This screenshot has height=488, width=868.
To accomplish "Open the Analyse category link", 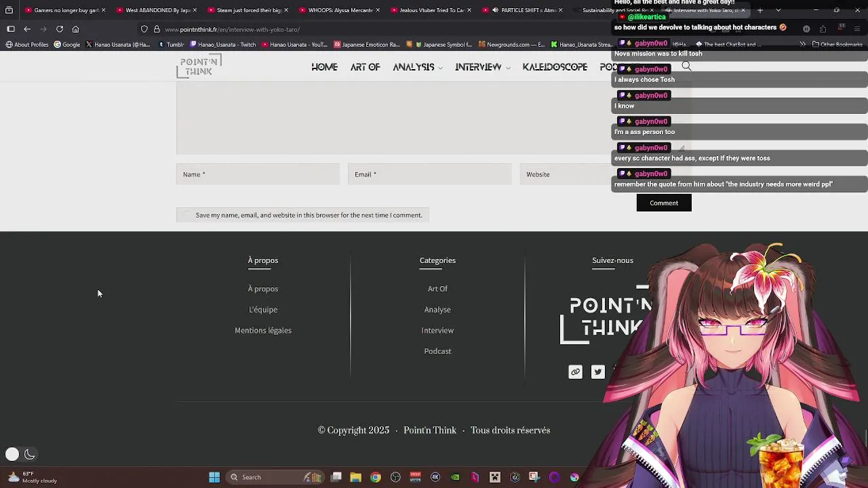I will [x=437, y=310].
